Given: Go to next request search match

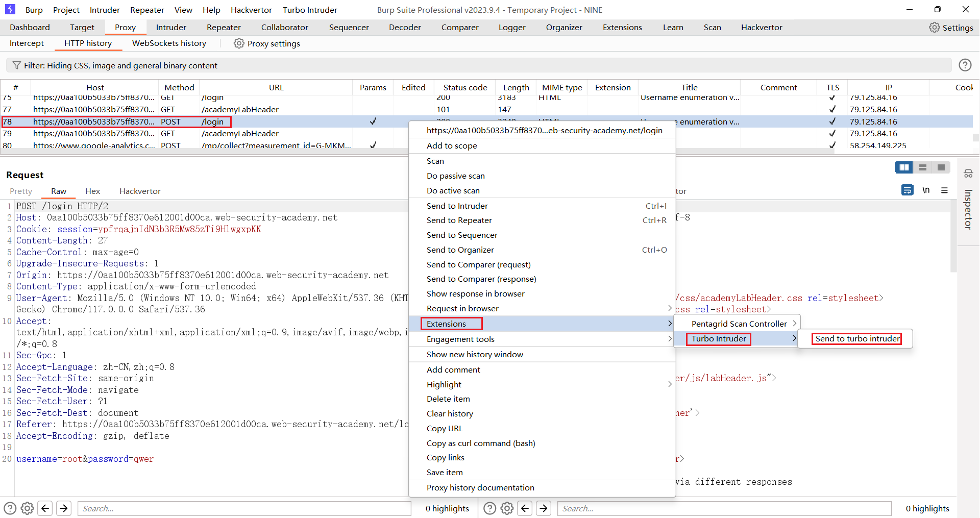Looking at the screenshot, I should (64, 508).
